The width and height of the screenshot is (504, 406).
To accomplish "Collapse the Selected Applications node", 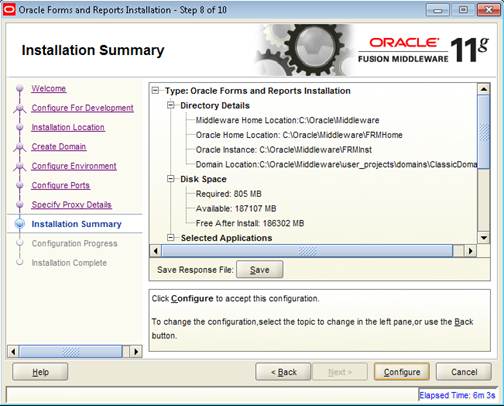I will point(171,238).
